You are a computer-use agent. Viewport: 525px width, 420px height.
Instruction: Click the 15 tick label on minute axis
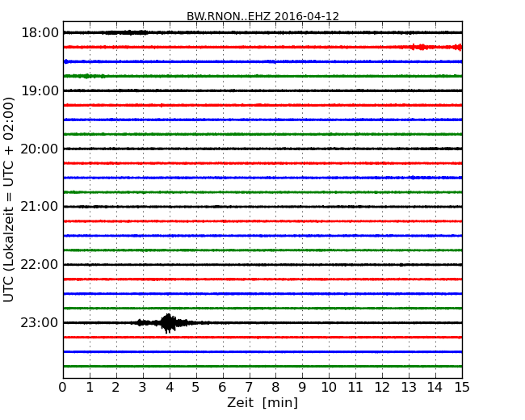(462, 387)
